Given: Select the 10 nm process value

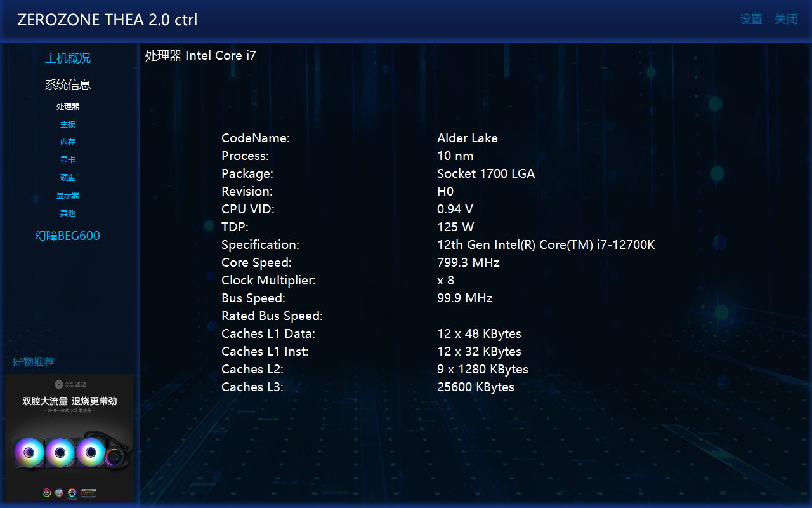Looking at the screenshot, I should pos(455,156).
